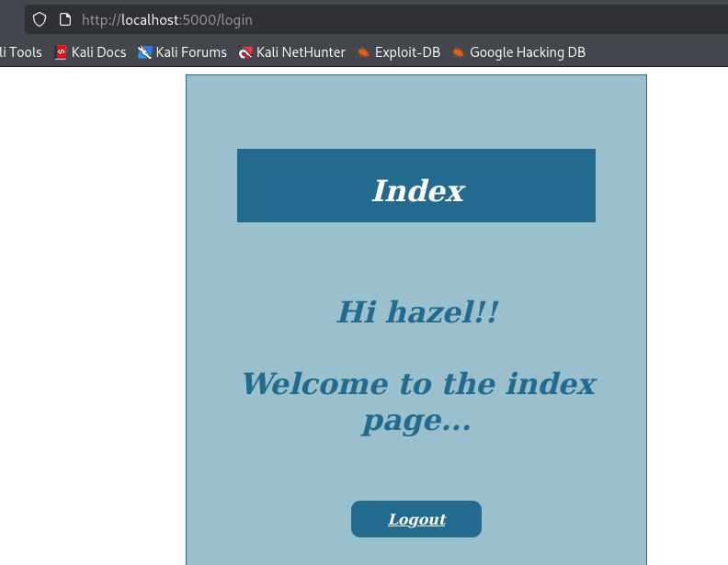Click the page site information icon
The height and width of the screenshot is (565, 728).
coord(64,19)
